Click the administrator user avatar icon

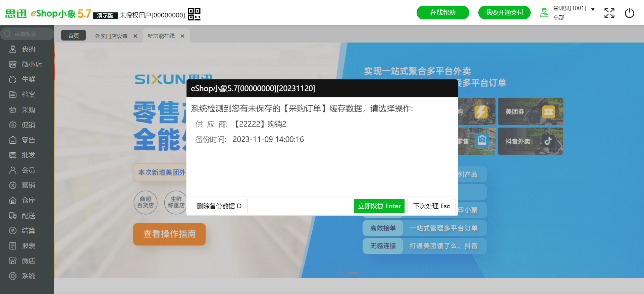[544, 13]
